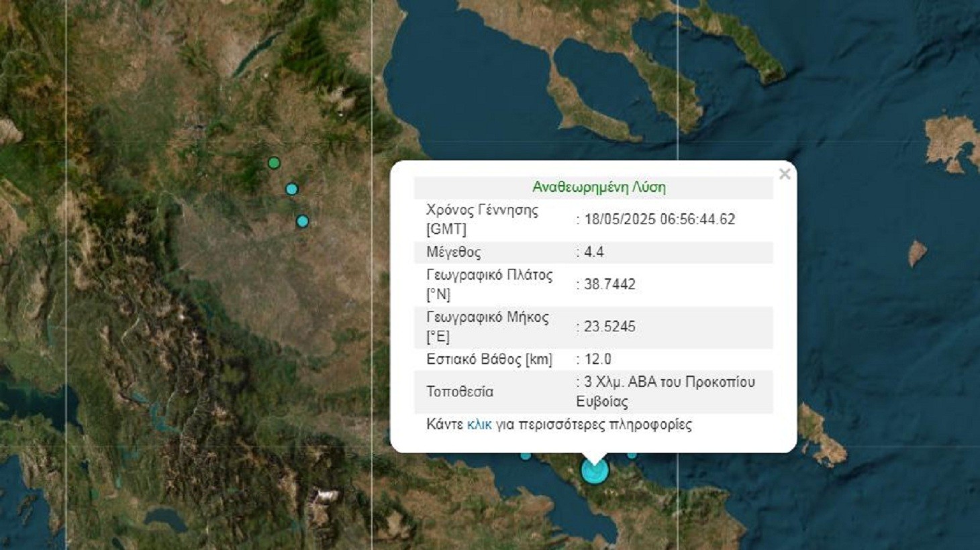Select the green earthquake marker
The width and height of the screenshot is (980, 550).
[274, 163]
